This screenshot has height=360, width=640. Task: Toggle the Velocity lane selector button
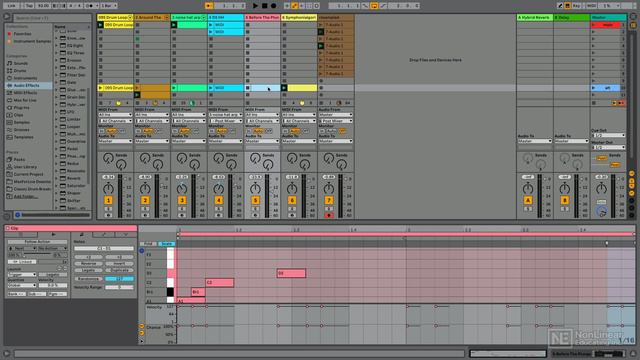tap(142, 326)
